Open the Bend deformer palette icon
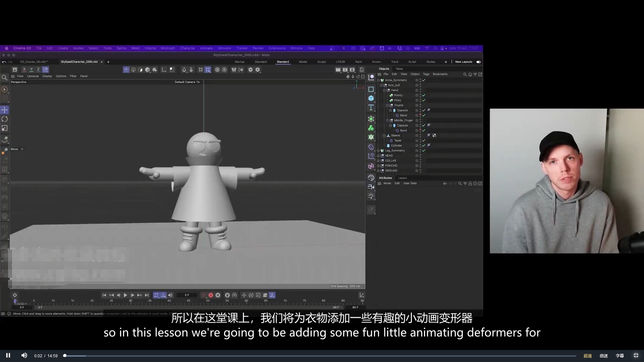This screenshot has width=644, height=362. tap(371, 147)
